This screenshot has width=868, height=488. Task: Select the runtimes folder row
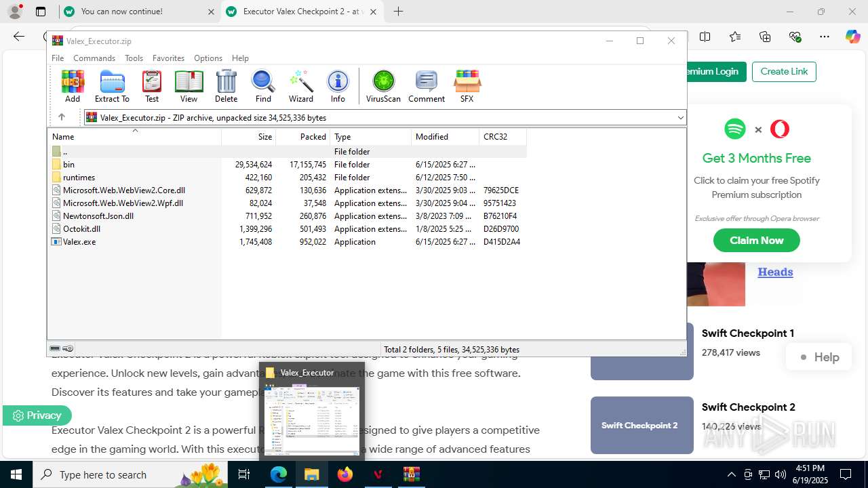pyautogui.click(x=287, y=177)
